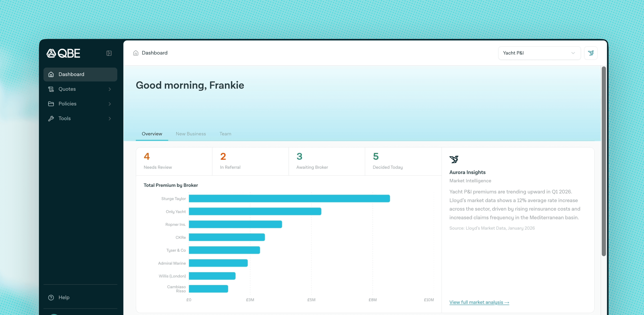
Task: Click the vertical page scrollbar
Action: [x=603, y=161]
